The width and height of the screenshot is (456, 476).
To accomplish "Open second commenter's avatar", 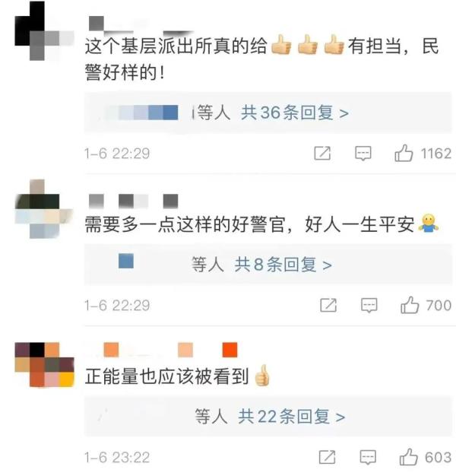I will (x=44, y=209).
